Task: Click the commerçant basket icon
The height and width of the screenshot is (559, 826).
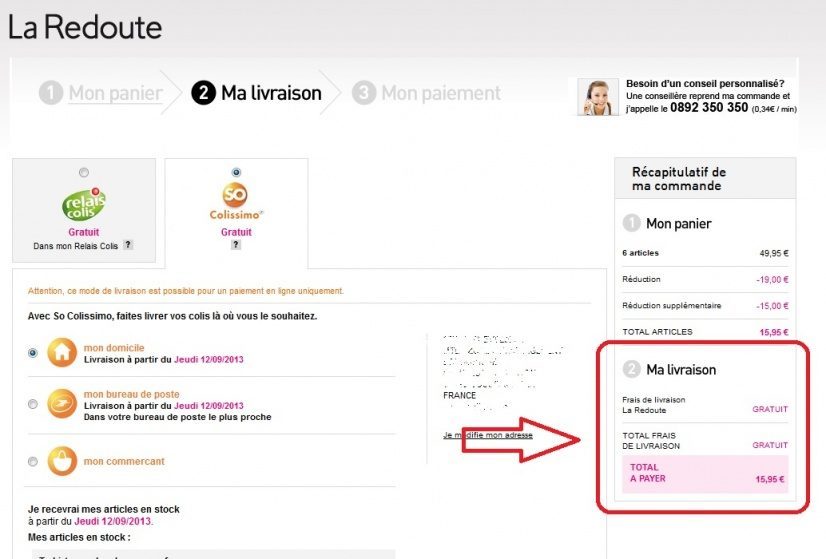Action: 62,461
